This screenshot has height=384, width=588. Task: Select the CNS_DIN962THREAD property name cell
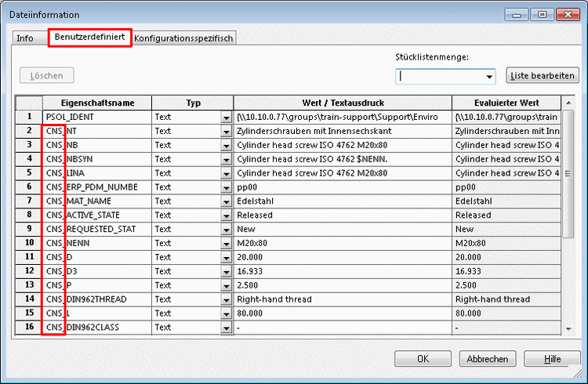coord(97,299)
